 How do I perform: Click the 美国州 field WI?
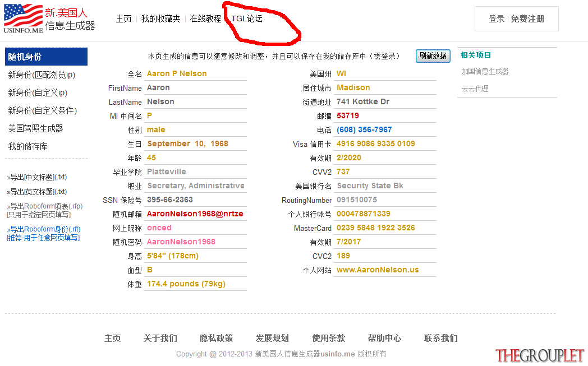click(385, 74)
